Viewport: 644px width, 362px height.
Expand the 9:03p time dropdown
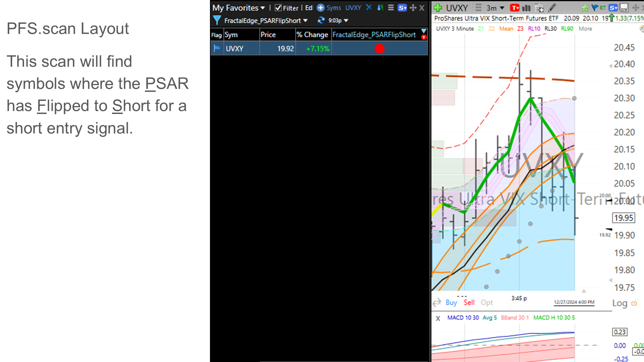(x=346, y=20)
